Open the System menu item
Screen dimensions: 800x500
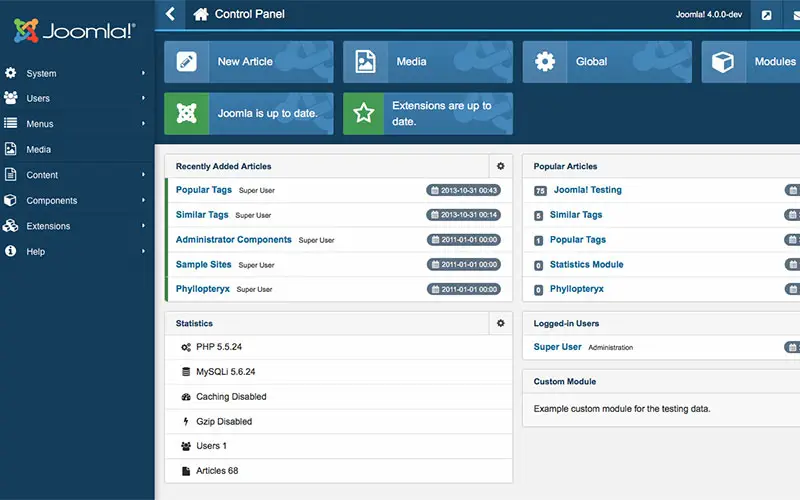click(x=77, y=73)
